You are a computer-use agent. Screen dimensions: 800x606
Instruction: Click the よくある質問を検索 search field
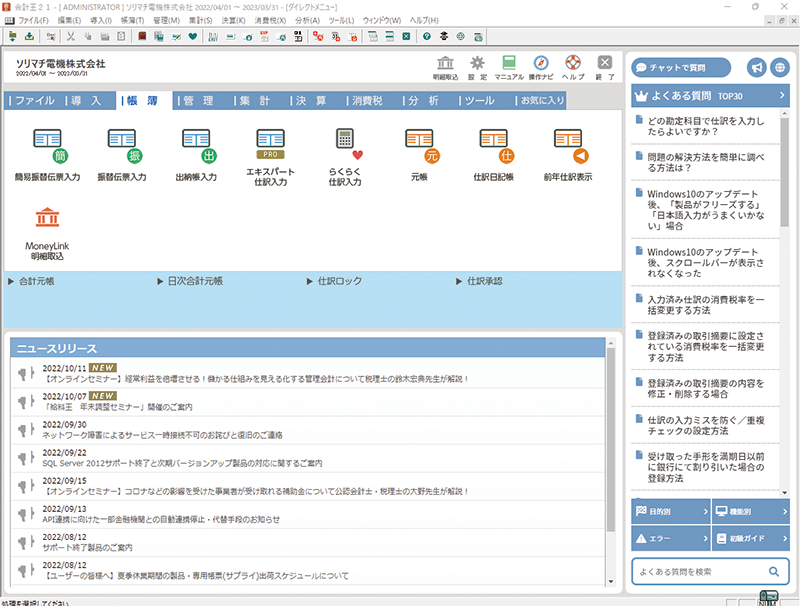[x=698, y=571]
